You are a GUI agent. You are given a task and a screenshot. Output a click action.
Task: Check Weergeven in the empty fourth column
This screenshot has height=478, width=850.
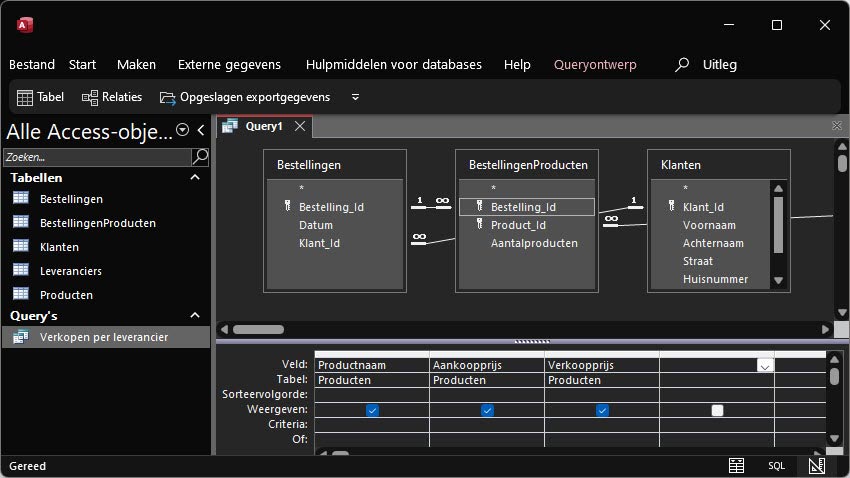click(x=717, y=410)
